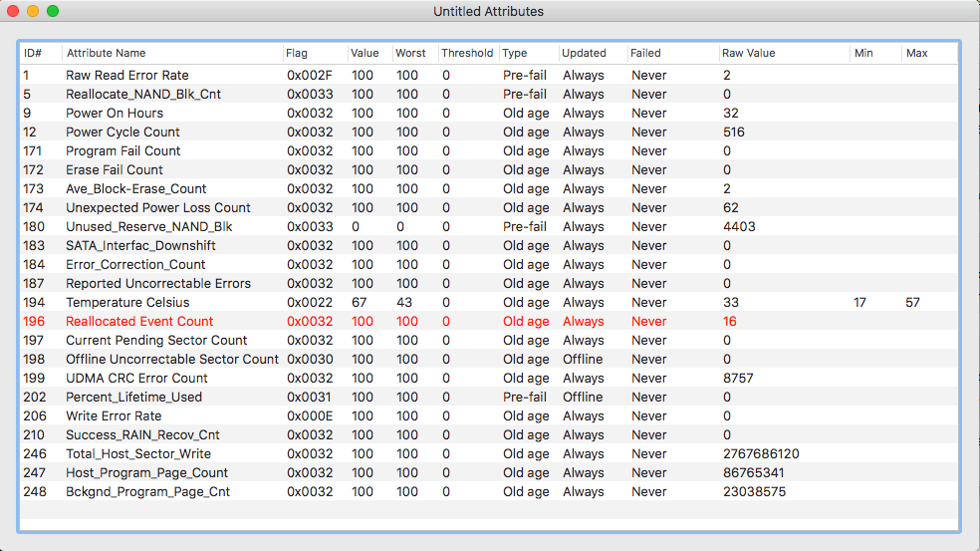Click the Min column header
The image size is (980, 551).
[x=875, y=53]
